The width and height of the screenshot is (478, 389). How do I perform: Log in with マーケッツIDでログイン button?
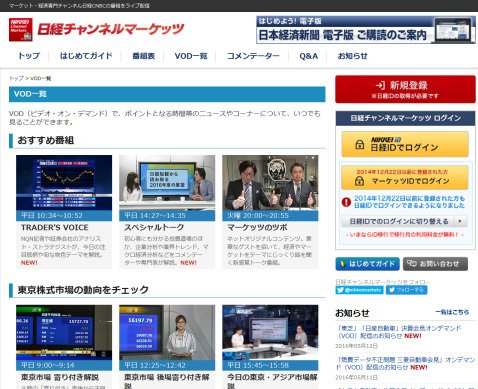tap(405, 178)
